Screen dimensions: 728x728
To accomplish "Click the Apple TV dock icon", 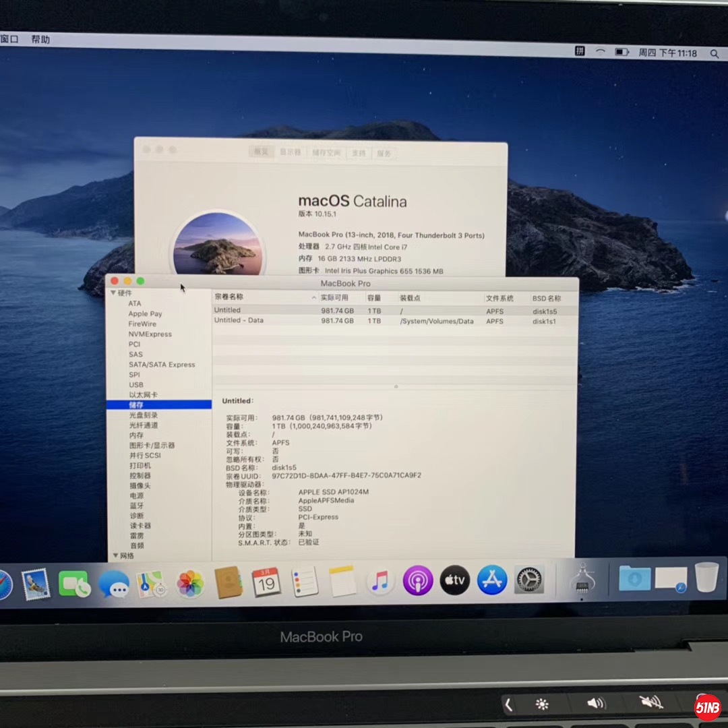I will (455, 580).
